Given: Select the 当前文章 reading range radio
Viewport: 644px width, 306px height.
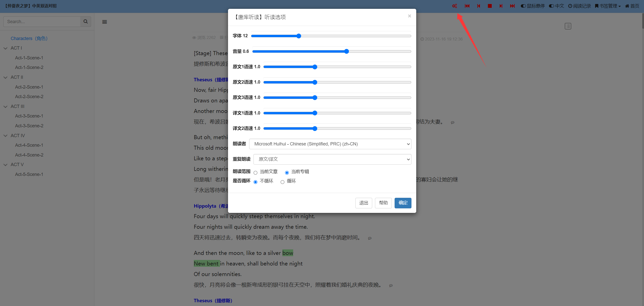Looking at the screenshot, I should [255, 173].
